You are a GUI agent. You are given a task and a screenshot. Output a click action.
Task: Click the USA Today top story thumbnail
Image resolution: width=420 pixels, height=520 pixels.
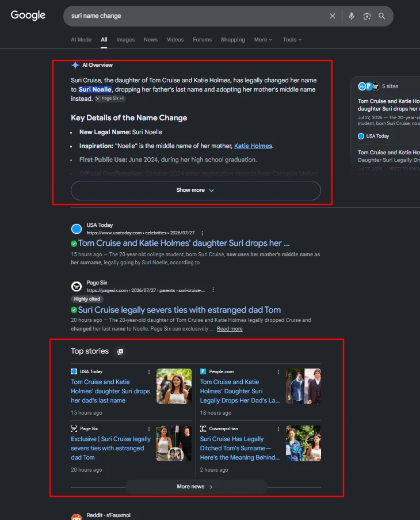click(174, 386)
